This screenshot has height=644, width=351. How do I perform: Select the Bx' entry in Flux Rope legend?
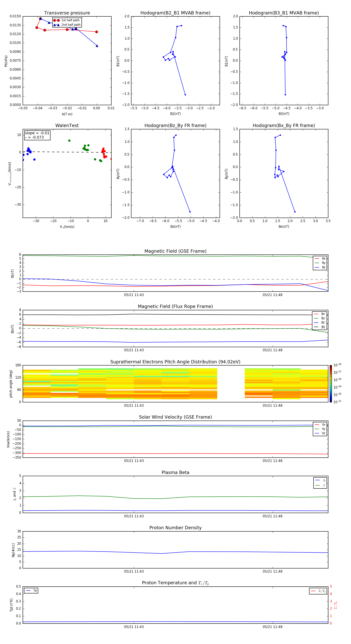(x=320, y=314)
